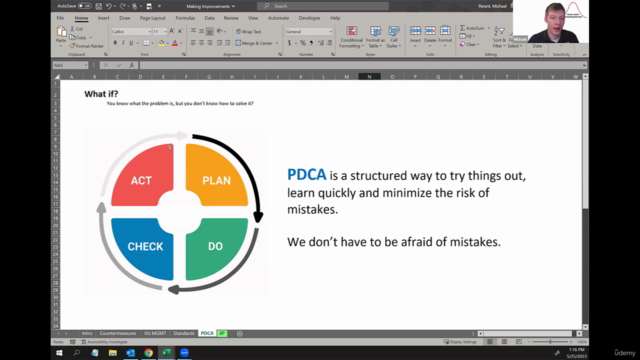This screenshot has width=640, height=360.
Task: Center text horizontally in Alignment group
Action: pos(202,43)
